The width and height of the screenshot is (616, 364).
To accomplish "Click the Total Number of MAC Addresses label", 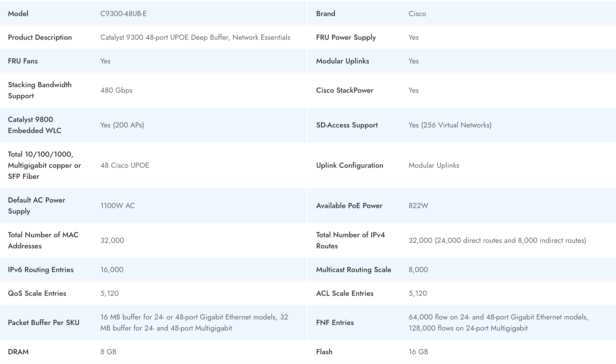I will coord(43,240).
